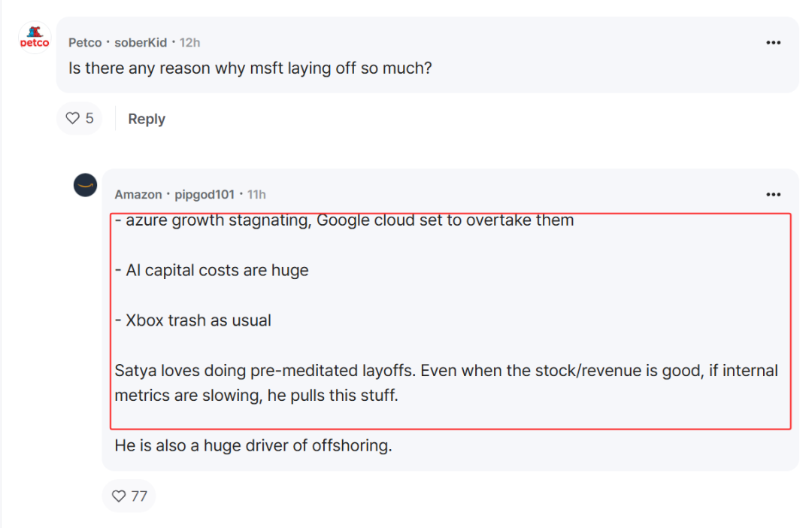Open the Amazon company link
The height and width of the screenshot is (528, 812).
(138, 194)
